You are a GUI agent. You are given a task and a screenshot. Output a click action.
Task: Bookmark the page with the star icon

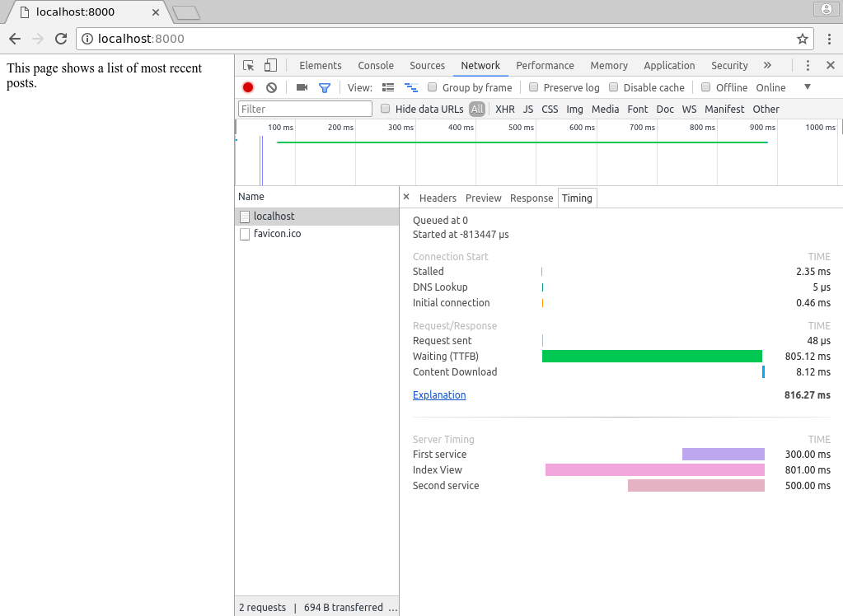(803, 38)
